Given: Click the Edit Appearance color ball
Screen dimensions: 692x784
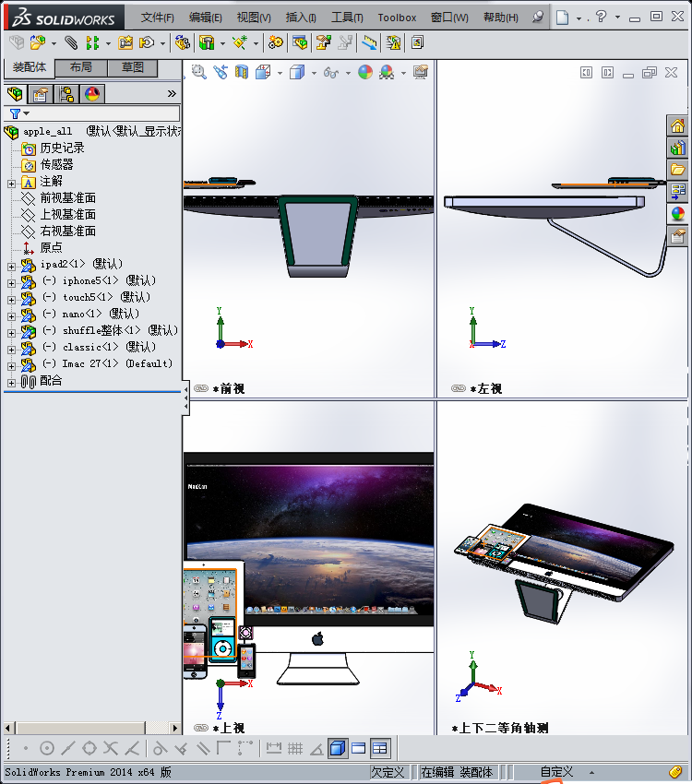Looking at the screenshot, I should (365, 73).
